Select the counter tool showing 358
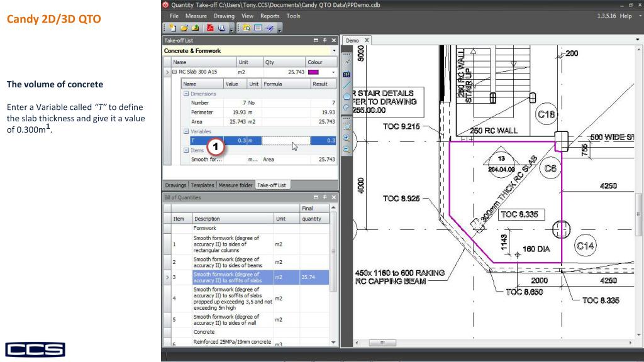The height and width of the screenshot is (362, 644). (347, 74)
